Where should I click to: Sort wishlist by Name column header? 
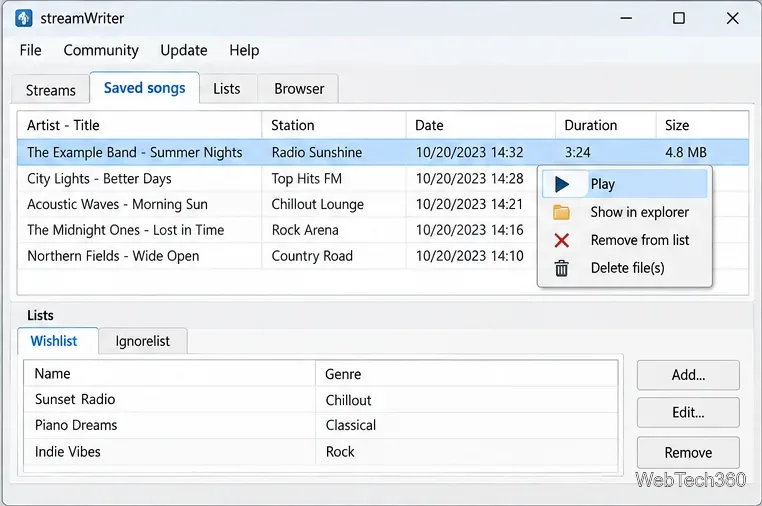coord(170,374)
